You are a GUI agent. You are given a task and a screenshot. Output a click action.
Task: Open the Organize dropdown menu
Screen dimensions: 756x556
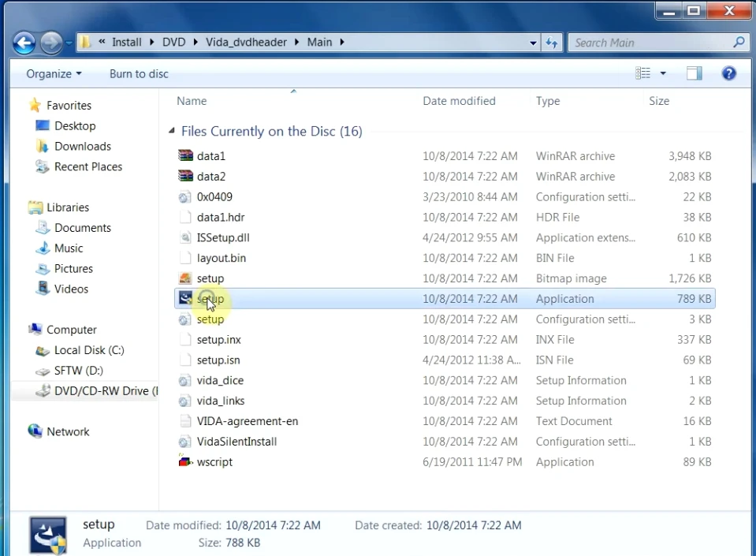coord(54,74)
